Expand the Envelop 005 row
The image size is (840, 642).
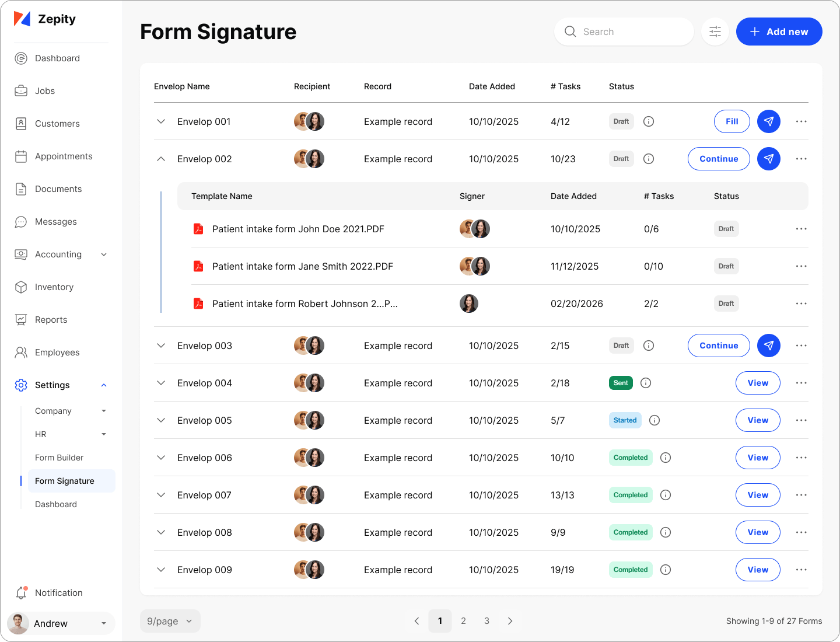(161, 420)
